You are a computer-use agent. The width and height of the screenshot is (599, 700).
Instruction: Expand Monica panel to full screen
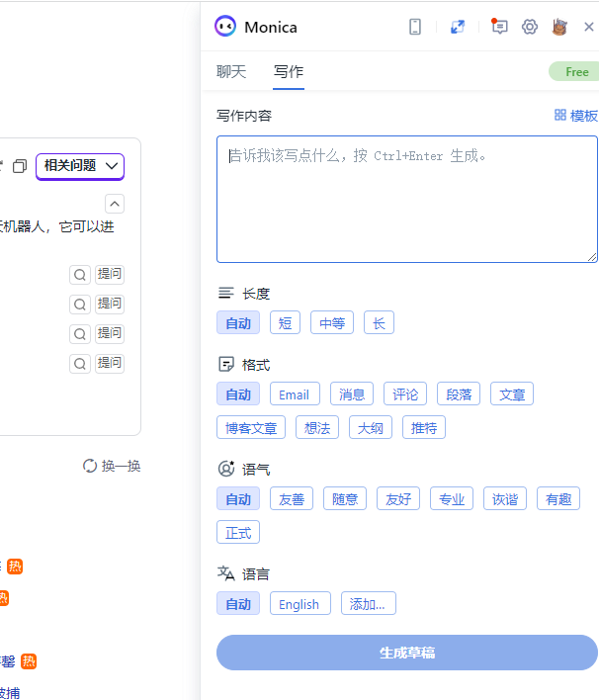(x=458, y=27)
